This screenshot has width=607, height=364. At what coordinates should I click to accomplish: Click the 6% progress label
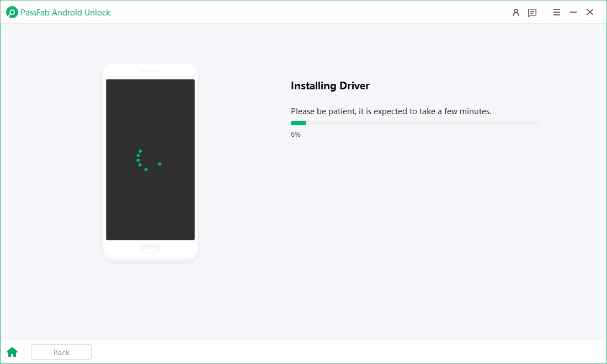[x=296, y=134]
